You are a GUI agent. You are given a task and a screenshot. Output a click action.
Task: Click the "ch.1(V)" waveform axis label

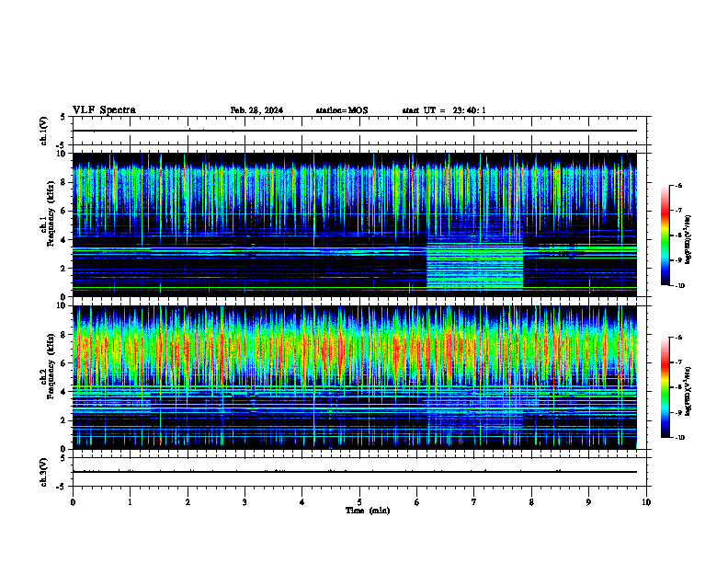[x=44, y=131]
